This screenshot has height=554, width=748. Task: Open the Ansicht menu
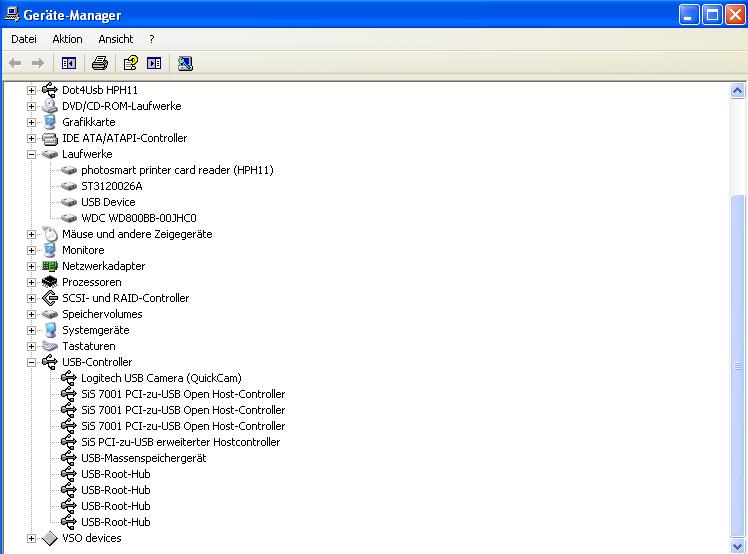pyautogui.click(x=115, y=39)
